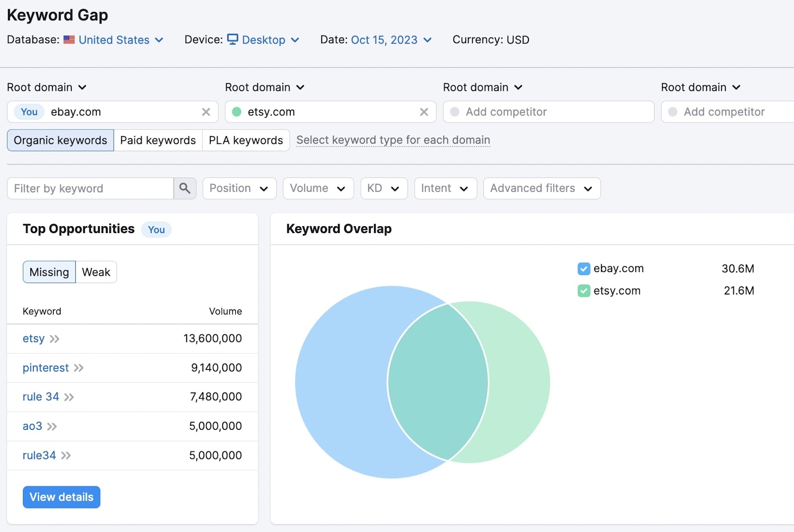Viewport: 794px width, 532px height.
Task: Uncheck the etsy.com checkbox in overlap legend
Action: tap(584, 291)
